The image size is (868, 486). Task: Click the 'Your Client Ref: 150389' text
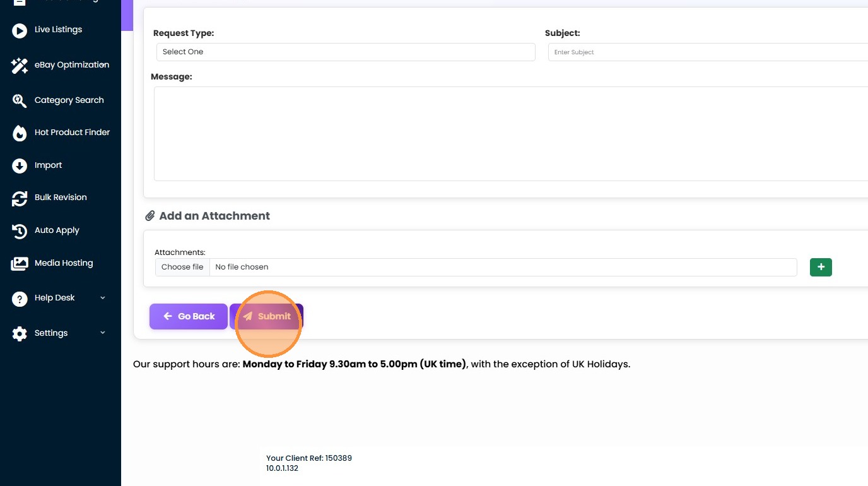tap(309, 458)
